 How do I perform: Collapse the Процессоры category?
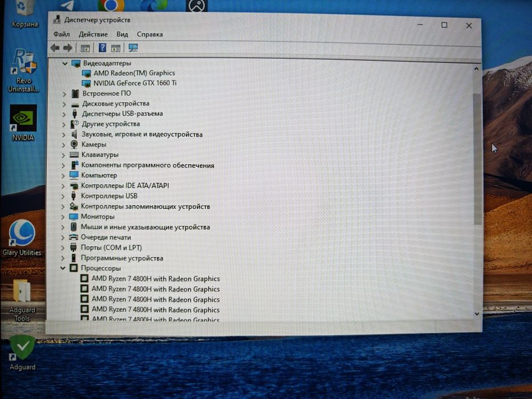point(63,268)
